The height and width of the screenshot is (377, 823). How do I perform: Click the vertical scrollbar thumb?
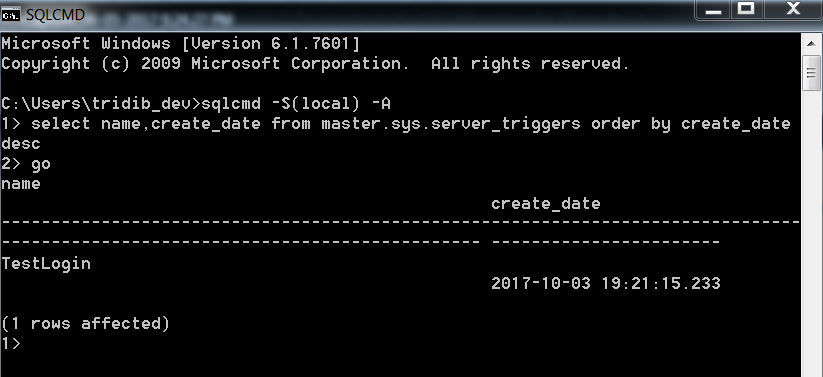tap(811, 73)
